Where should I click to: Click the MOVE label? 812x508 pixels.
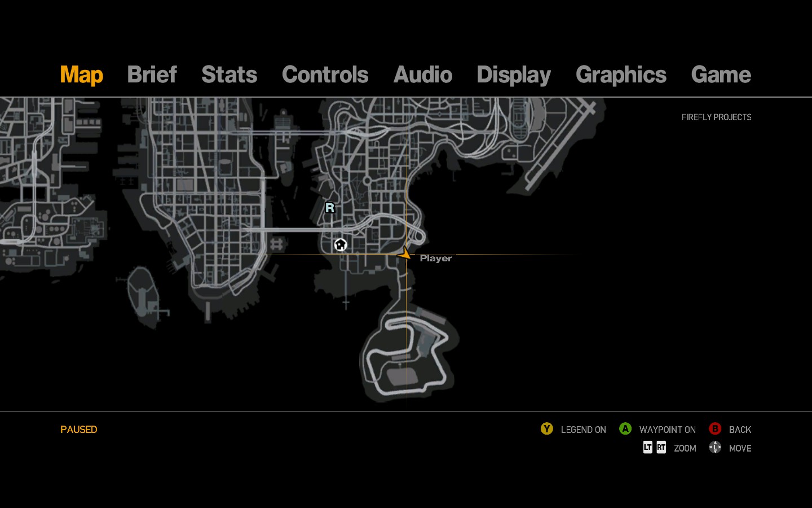coord(740,448)
